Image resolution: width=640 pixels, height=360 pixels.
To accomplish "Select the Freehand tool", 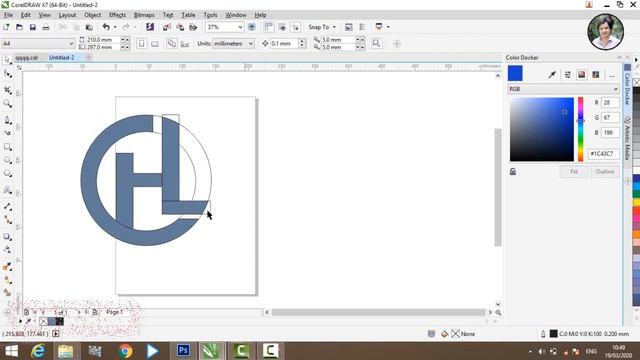I will point(7,120).
